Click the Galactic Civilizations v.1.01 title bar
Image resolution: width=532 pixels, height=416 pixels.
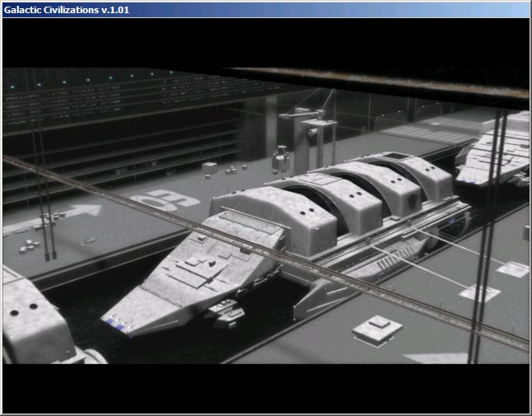266,10
